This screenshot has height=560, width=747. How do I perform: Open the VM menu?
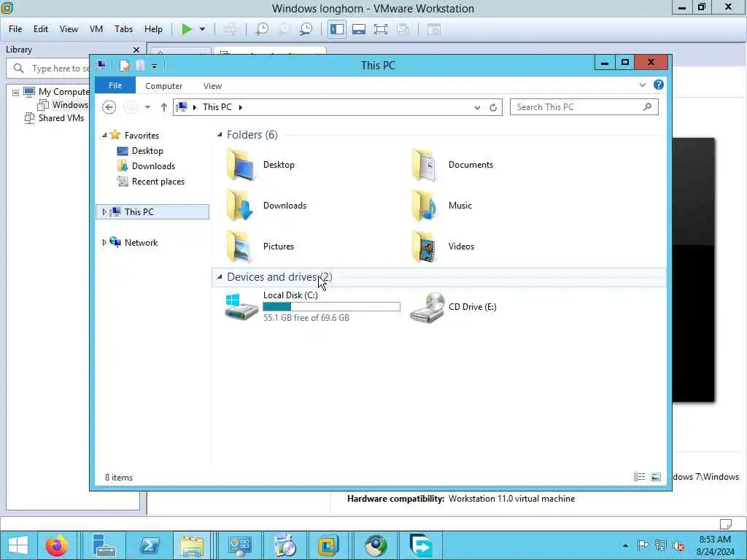(96, 29)
